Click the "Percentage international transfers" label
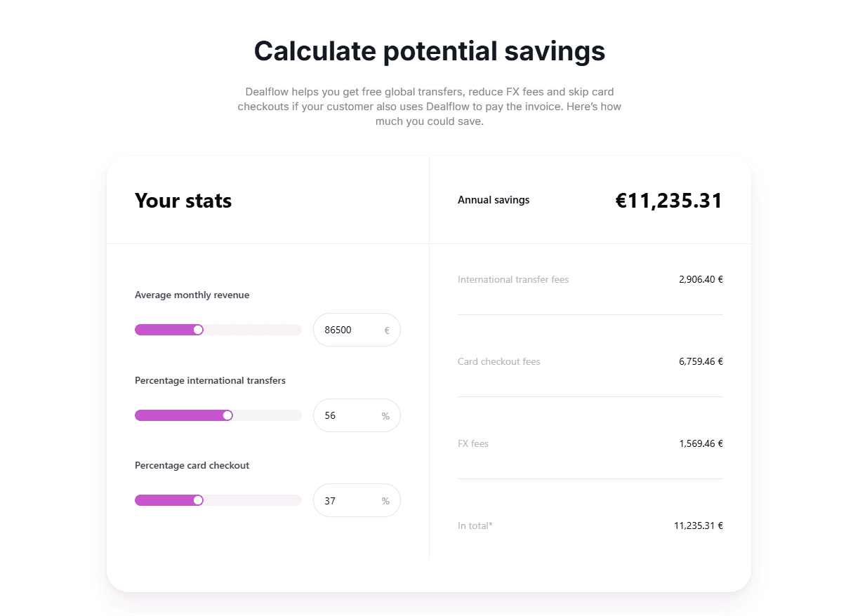The height and width of the screenshot is (616, 860). point(210,380)
